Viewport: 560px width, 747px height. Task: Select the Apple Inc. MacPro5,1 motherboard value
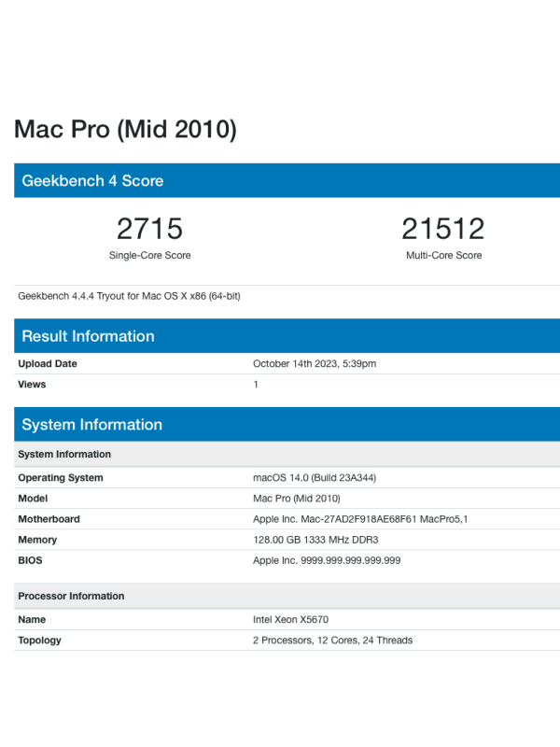[x=360, y=519]
